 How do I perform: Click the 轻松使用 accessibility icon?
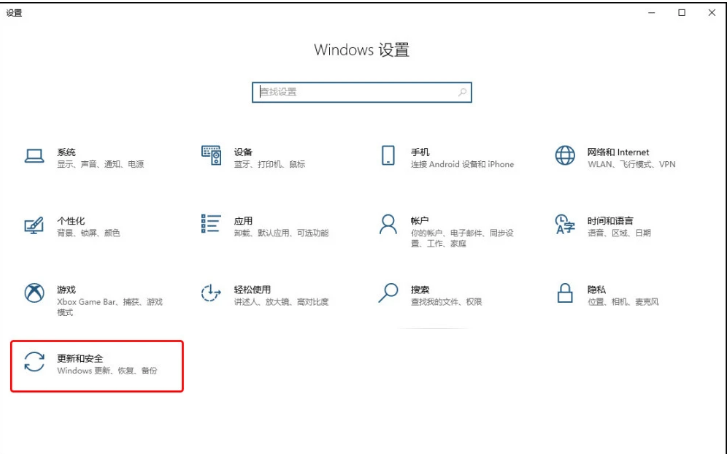click(x=211, y=292)
